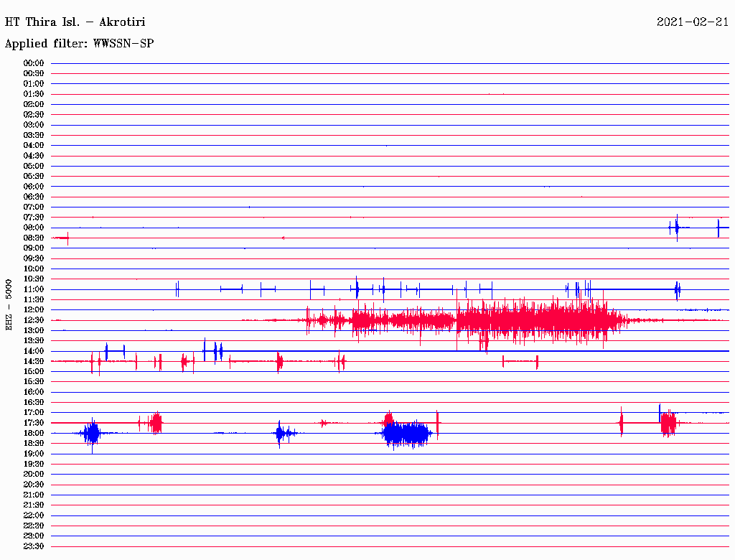Click the 05:30 time label

34,177
